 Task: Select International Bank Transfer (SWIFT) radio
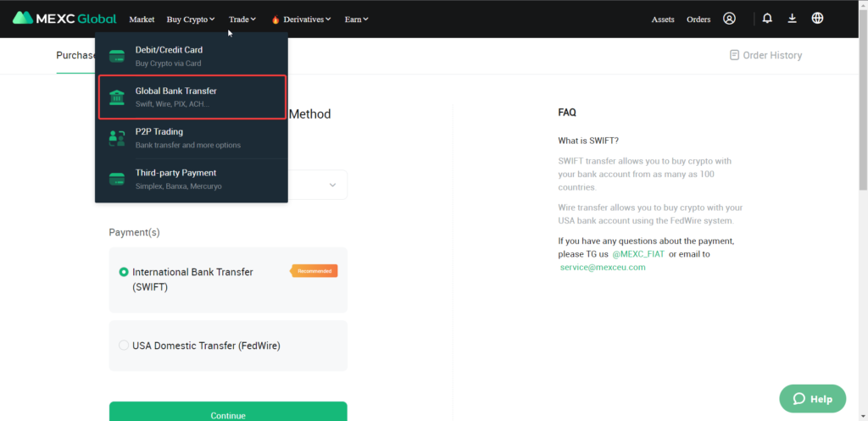pos(124,272)
